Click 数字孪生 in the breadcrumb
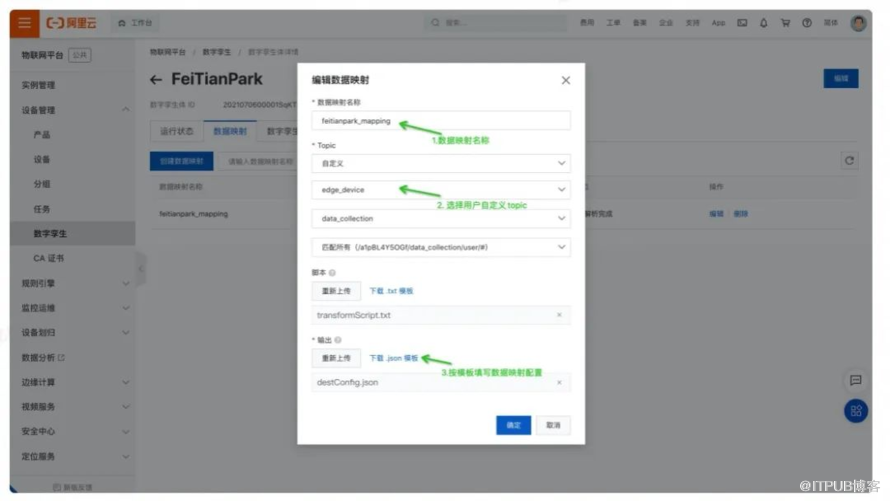The image size is (890, 501). [217, 52]
